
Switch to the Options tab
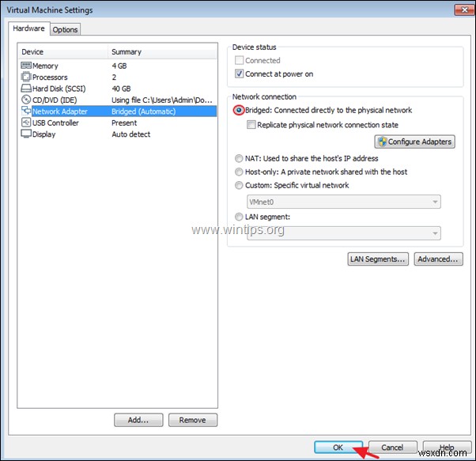click(x=65, y=29)
